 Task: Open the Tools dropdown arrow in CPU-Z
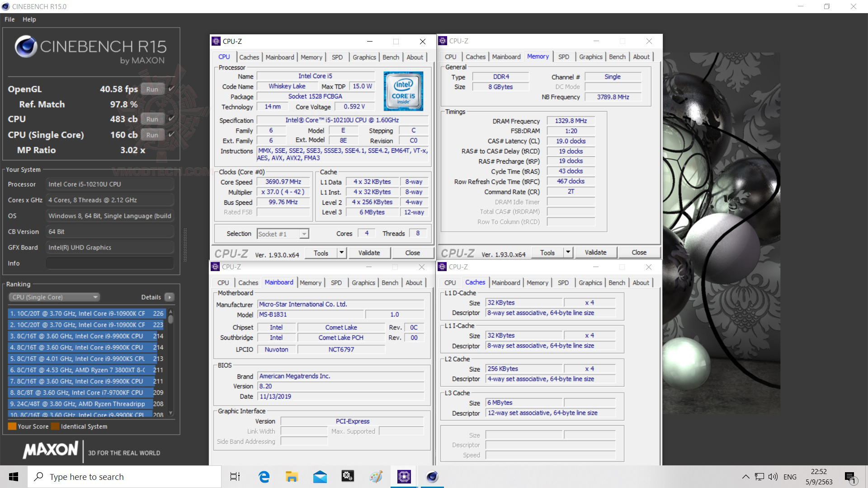click(342, 253)
